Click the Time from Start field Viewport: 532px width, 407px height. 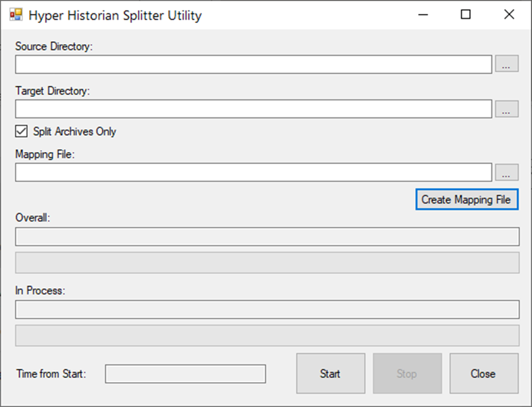coord(185,374)
